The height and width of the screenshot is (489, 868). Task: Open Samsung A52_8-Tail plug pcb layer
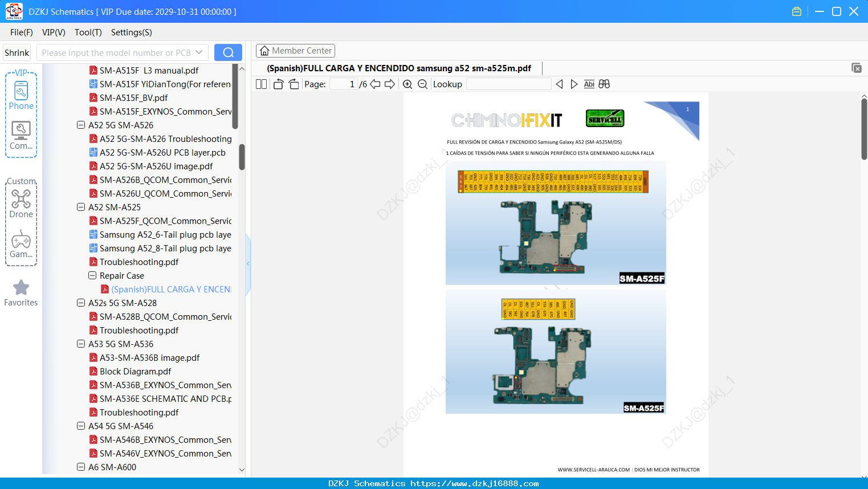point(160,248)
